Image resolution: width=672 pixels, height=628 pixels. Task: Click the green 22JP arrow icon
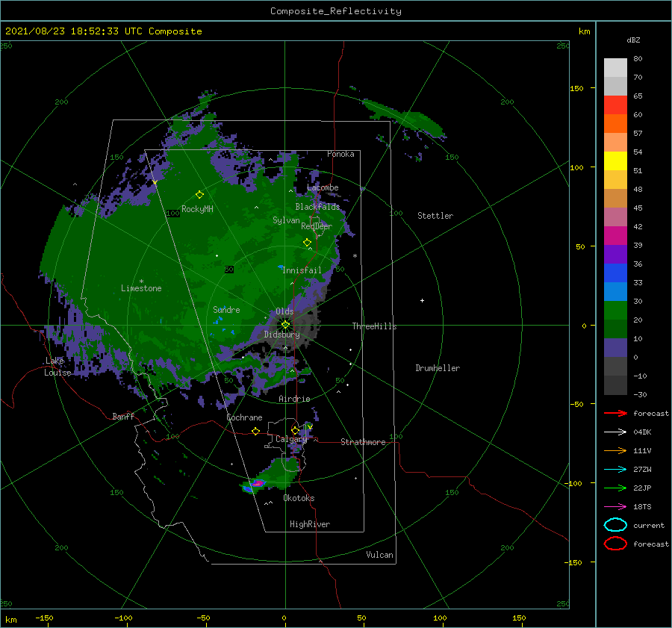pyautogui.click(x=615, y=488)
